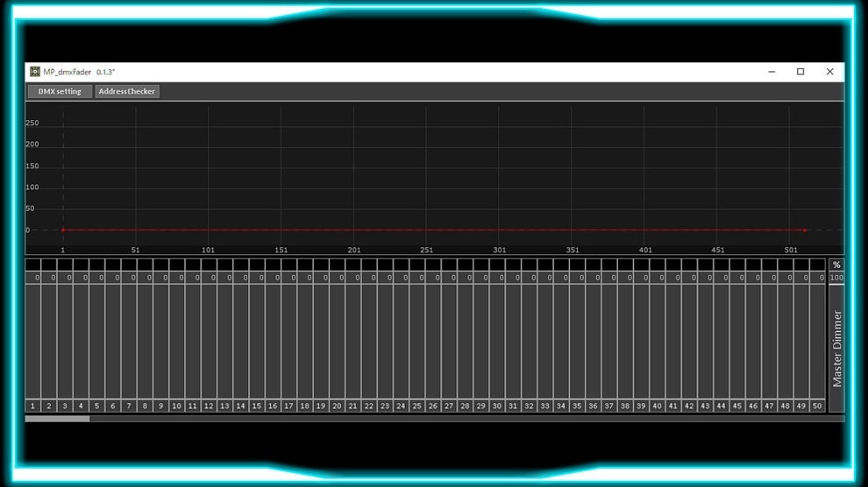Toggle the black box above channel 30
Screen dimensions: 868x487
click(x=497, y=265)
